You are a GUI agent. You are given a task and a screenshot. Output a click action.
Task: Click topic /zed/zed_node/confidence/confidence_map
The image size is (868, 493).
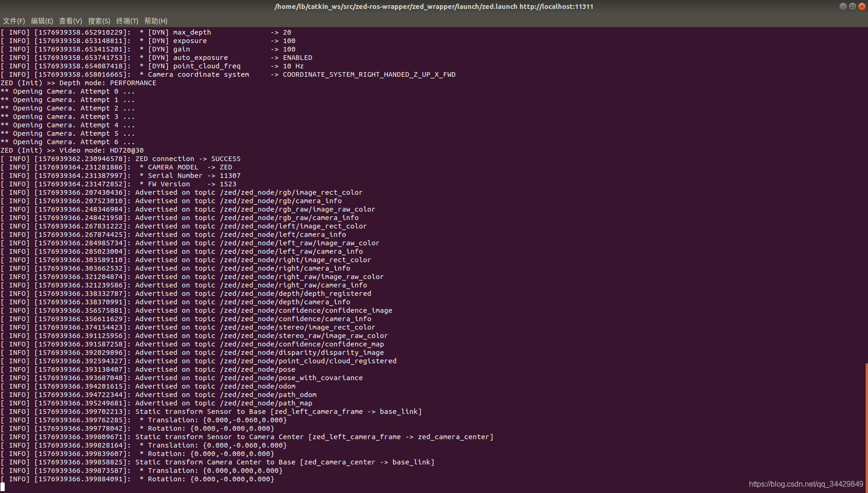click(x=302, y=344)
